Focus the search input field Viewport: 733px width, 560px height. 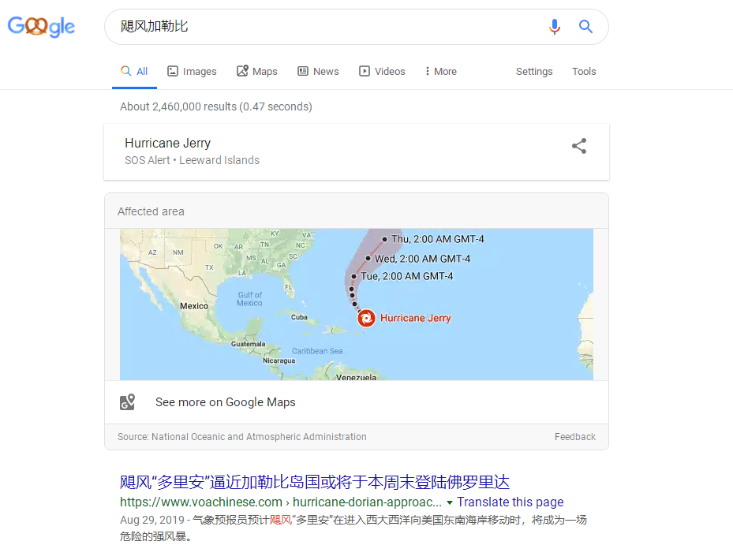click(x=327, y=27)
